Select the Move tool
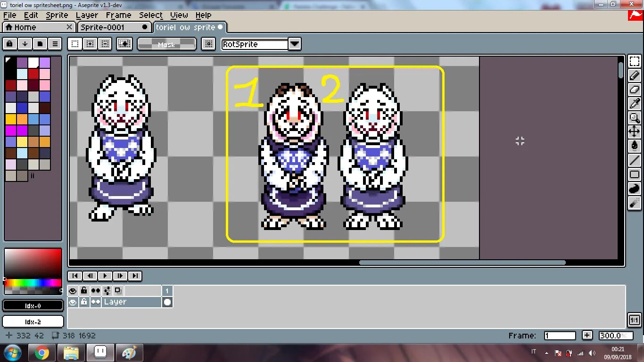The height and width of the screenshot is (362, 644). (635, 132)
